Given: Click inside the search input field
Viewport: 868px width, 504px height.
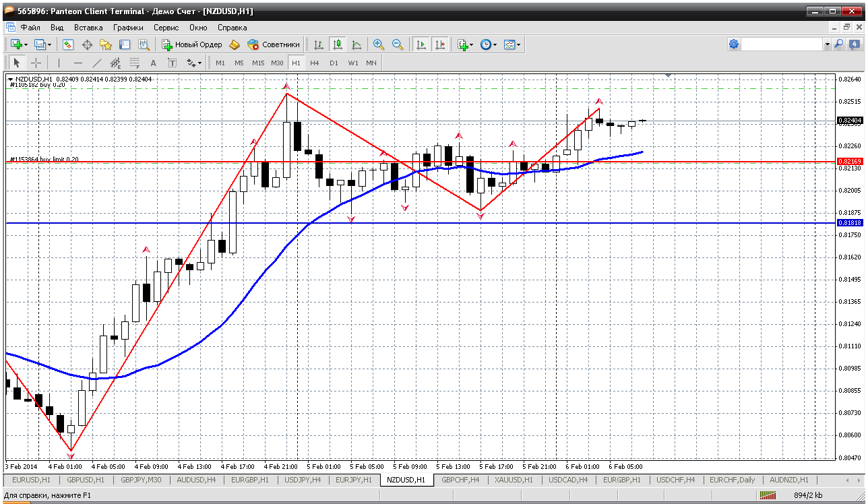Looking at the screenshot, I should tap(782, 44).
